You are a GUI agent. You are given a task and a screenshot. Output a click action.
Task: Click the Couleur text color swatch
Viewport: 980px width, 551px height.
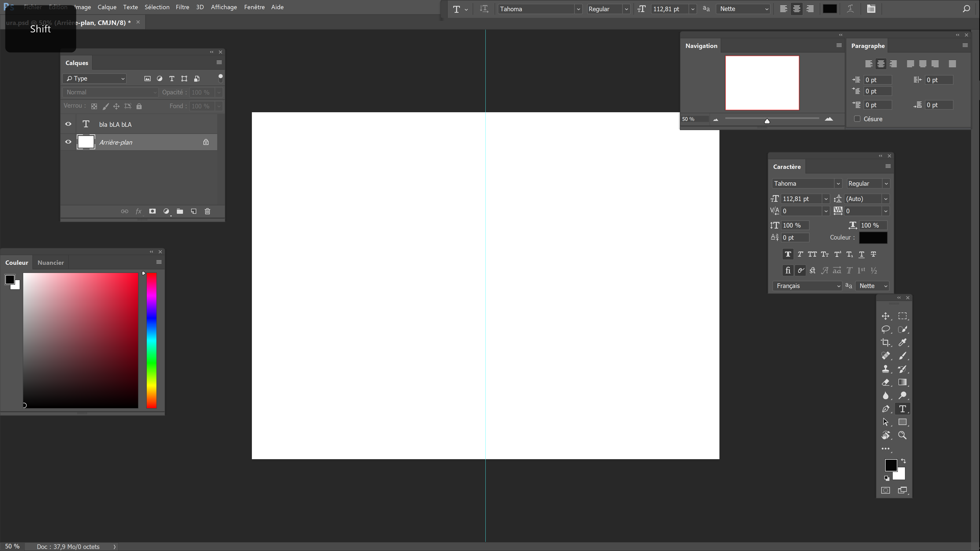click(873, 238)
